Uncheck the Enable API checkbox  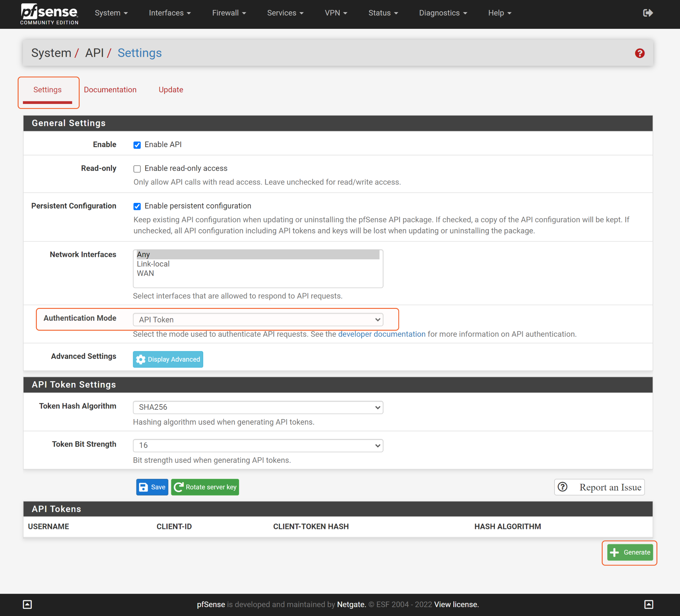pyautogui.click(x=137, y=145)
